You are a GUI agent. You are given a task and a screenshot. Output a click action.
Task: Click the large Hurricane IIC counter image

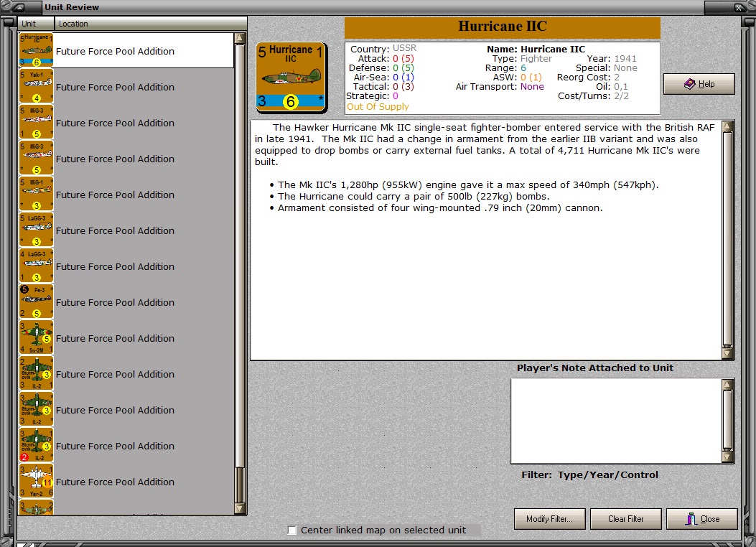[291, 78]
